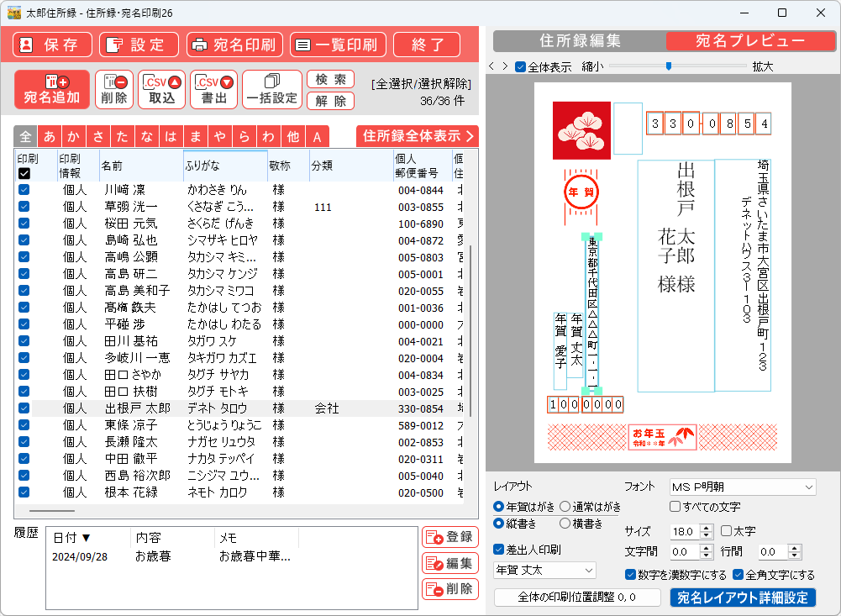Switch to the 住所録編集 tab

(x=580, y=41)
